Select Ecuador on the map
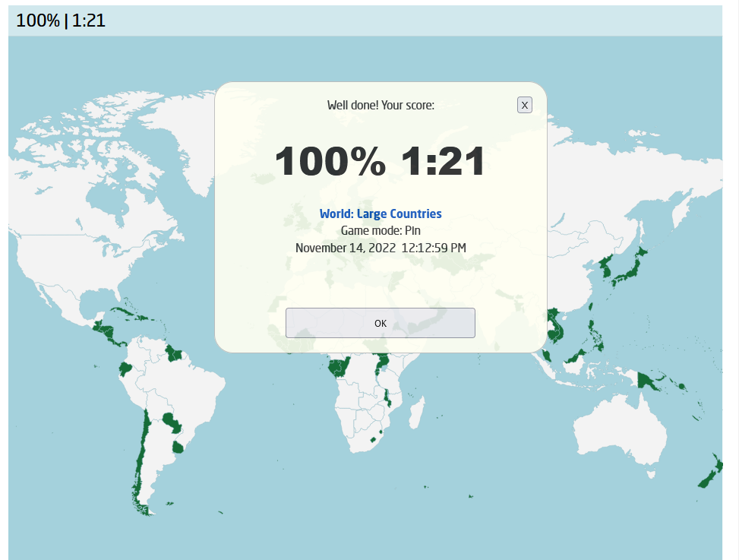 coord(125,368)
